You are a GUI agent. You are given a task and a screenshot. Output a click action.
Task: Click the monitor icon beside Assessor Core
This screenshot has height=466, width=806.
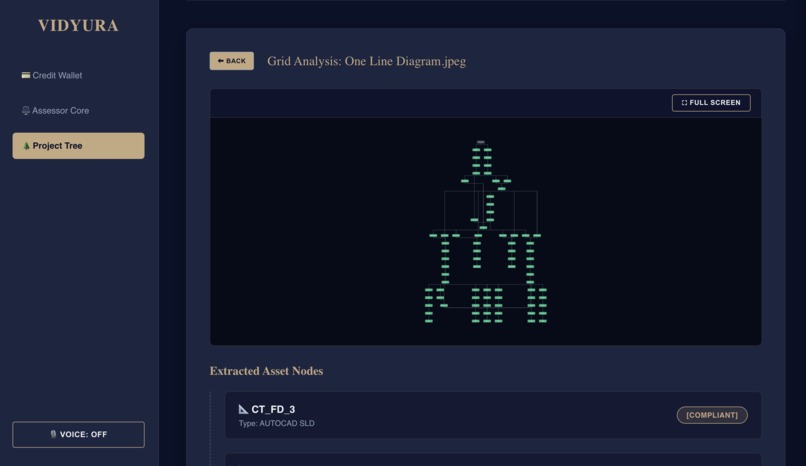[x=26, y=110]
